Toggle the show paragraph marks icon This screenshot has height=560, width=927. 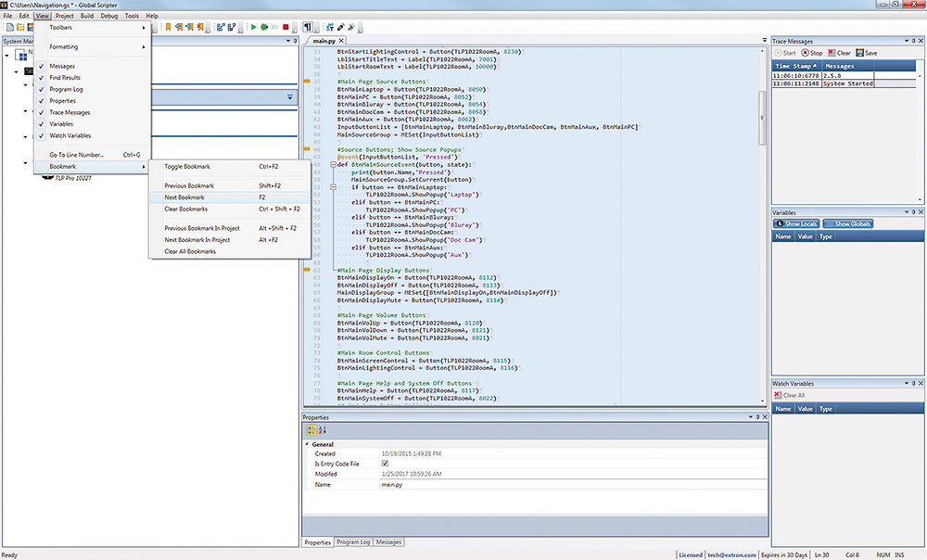(x=308, y=28)
